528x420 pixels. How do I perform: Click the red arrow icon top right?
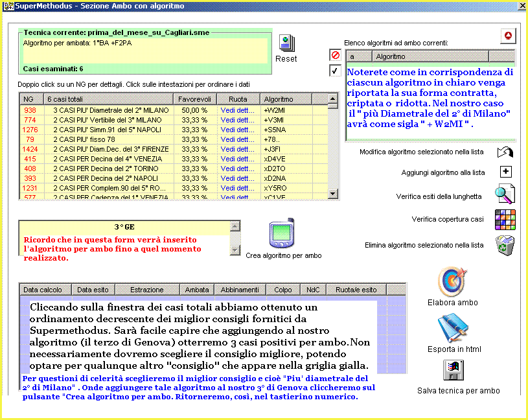[508, 36]
